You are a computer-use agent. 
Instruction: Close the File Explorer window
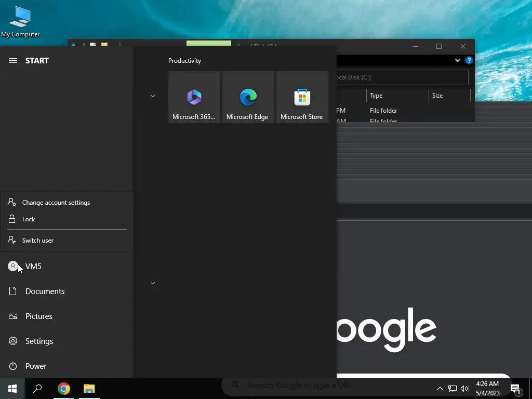463,46
